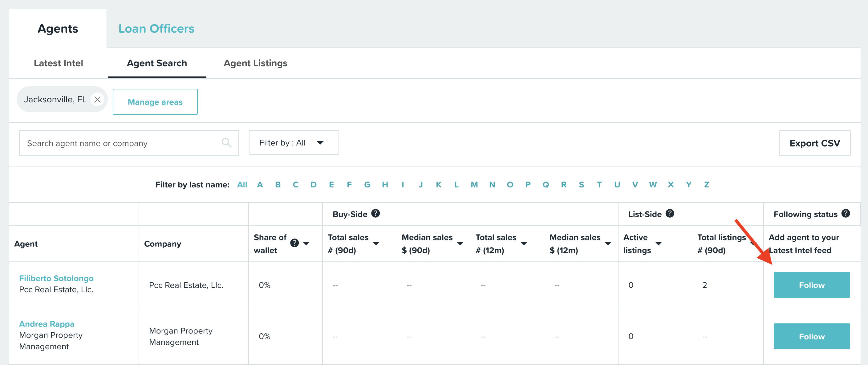
Task: Select the Agent Search sub-tab
Action: 157,63
